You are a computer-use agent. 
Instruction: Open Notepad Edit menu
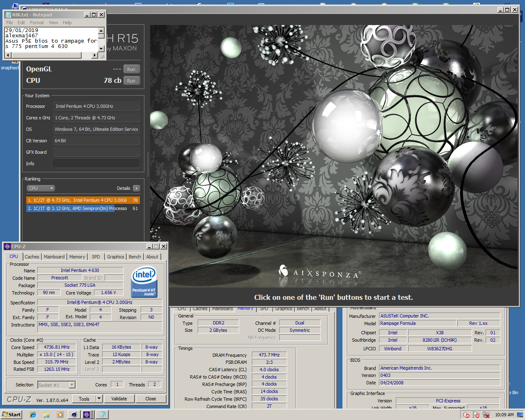pos(21,23)
